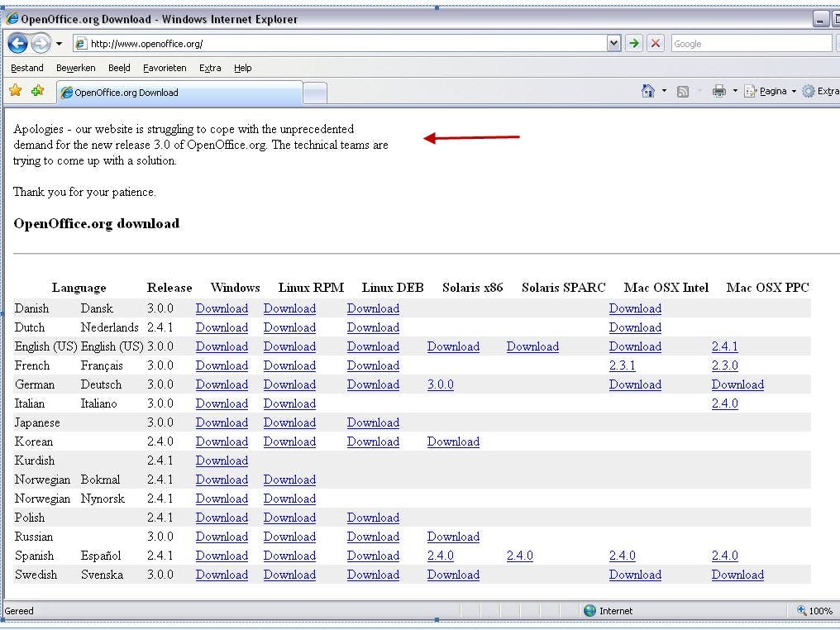
Task: Open the Bestand menu
Action: 27,68
